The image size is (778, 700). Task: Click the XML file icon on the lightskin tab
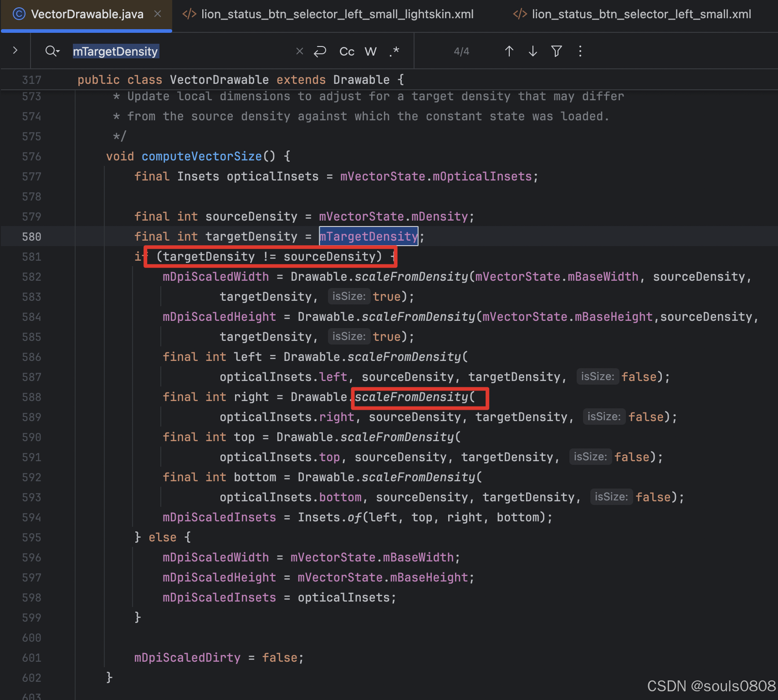click(x=189, y=14)
